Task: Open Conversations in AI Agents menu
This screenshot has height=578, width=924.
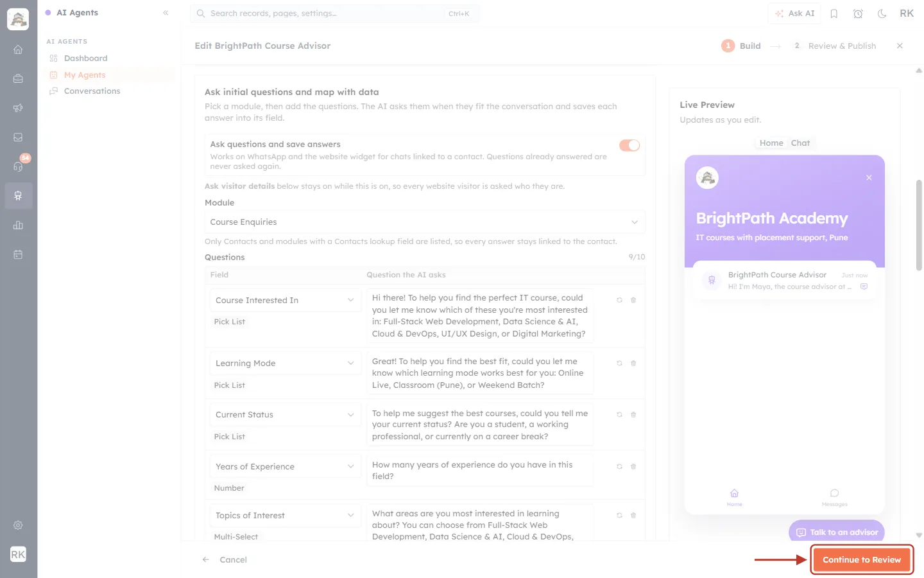Action: point(92,91)
